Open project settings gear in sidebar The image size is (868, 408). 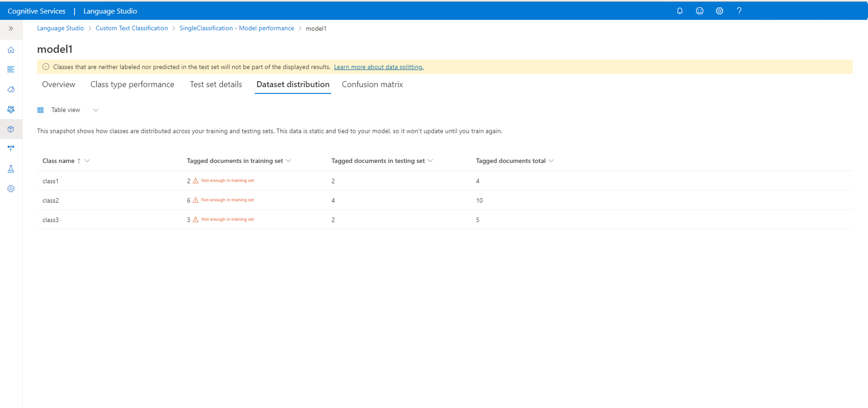point(11,189)
